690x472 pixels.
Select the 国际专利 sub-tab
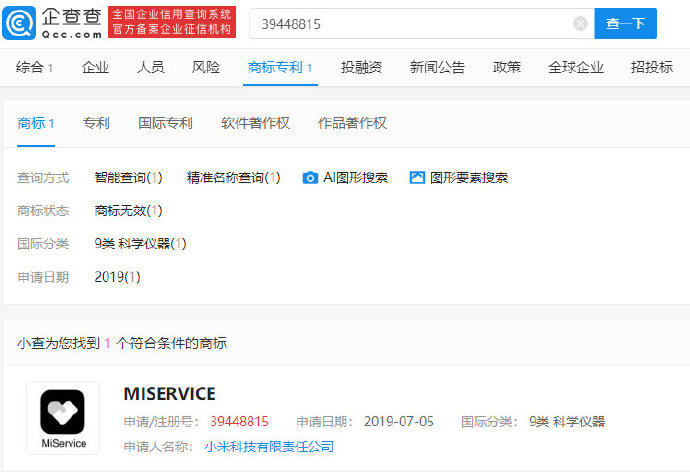(165, 123)
